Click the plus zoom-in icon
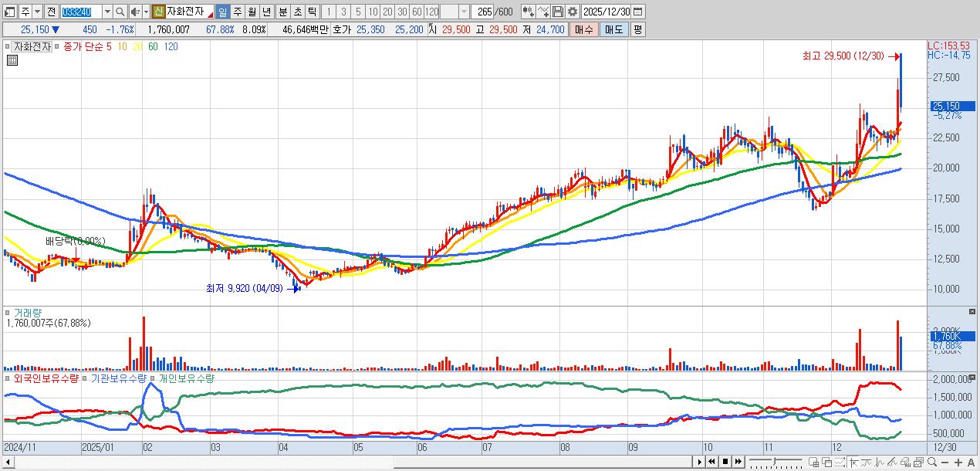Image resolution: width=980 pixels, height=471 pixels. [958, 462]
